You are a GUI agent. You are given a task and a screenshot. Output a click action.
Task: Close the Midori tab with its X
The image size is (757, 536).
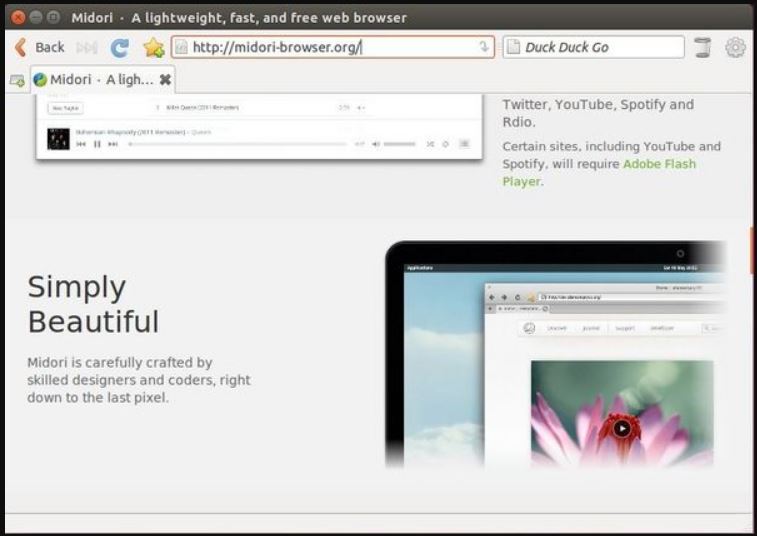(165, 79)
